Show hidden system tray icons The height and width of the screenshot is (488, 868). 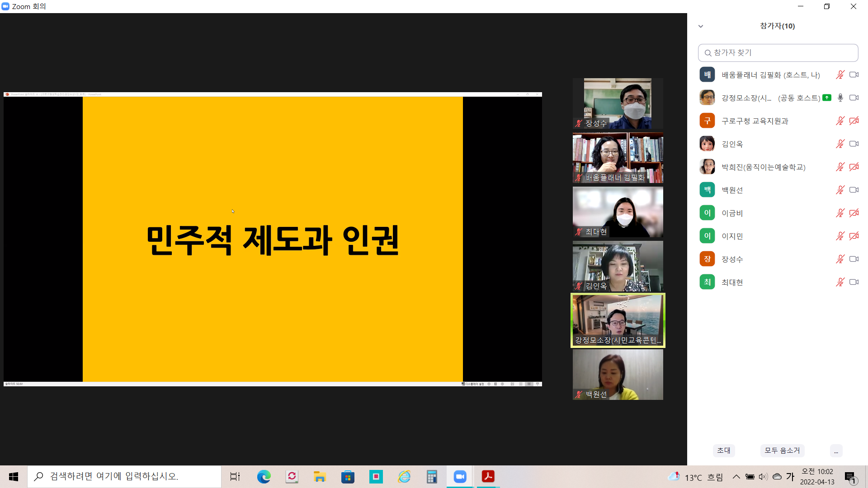coord(736,477)
